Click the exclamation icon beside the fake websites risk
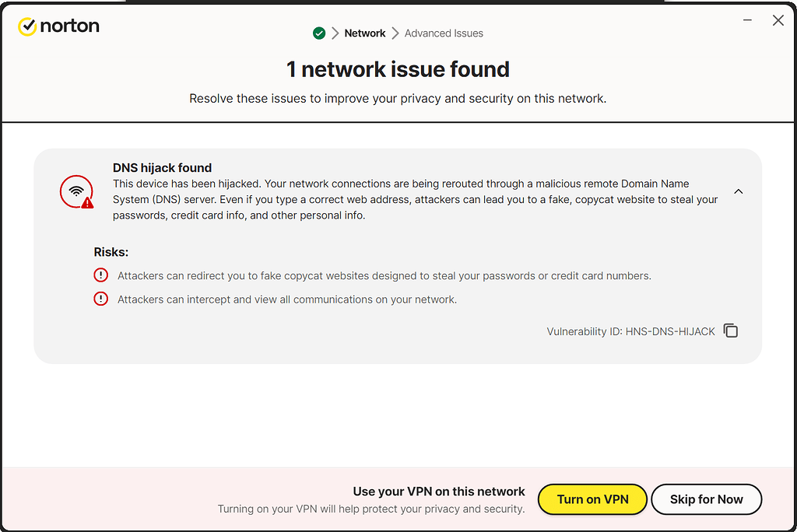The image size is (797, 532). click(101, 275)
